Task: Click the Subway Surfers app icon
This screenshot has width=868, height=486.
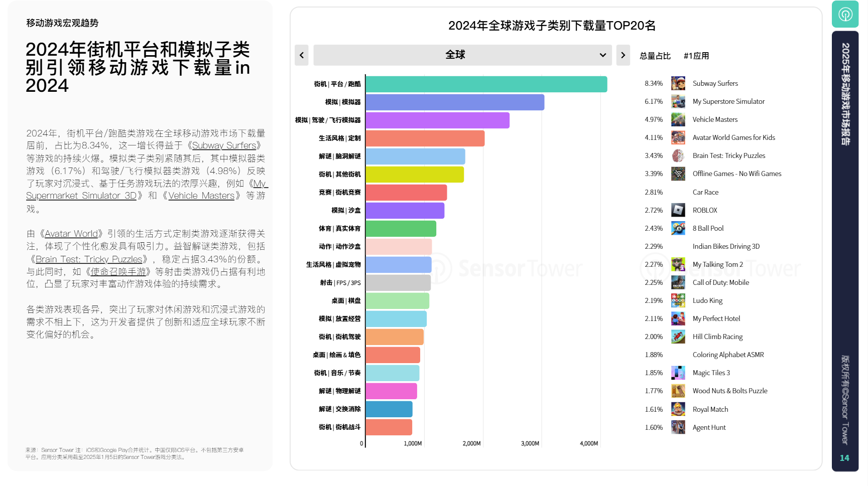Action: point(678,83)
